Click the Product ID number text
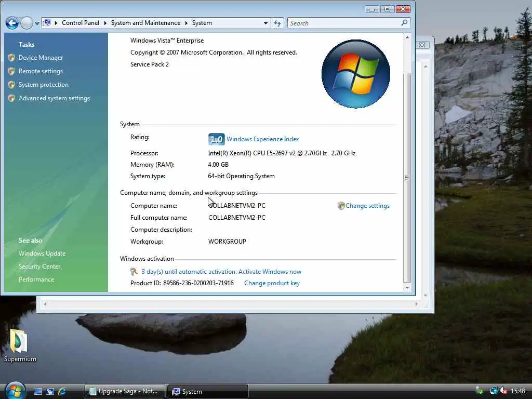The width and height of the screenshot is (532, 399). coord(198,283)
